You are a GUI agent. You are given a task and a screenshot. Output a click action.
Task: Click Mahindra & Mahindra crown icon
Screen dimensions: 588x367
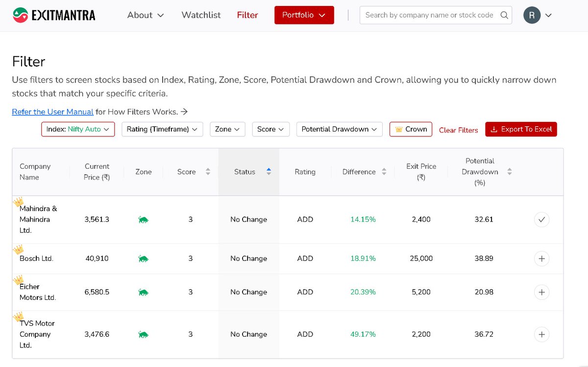pyautogui.click(x=18, y=202)
